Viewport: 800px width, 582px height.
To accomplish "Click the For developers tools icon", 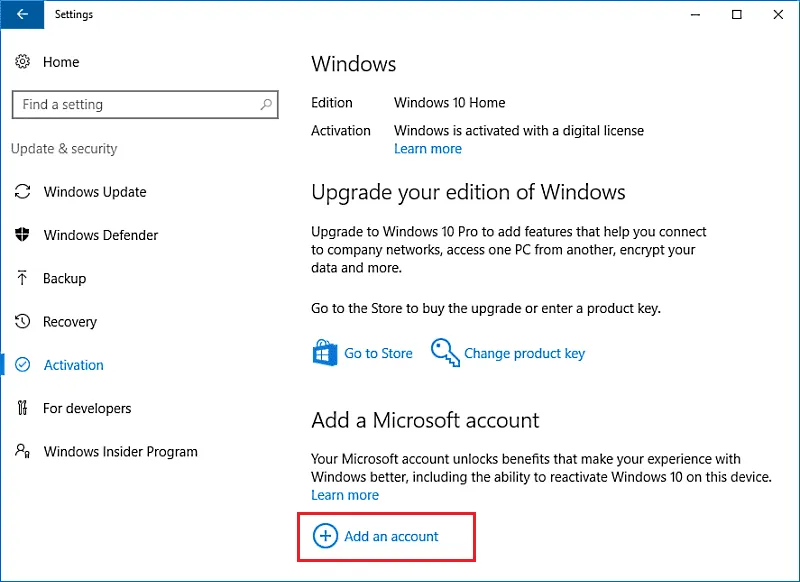I will point(23,408).
